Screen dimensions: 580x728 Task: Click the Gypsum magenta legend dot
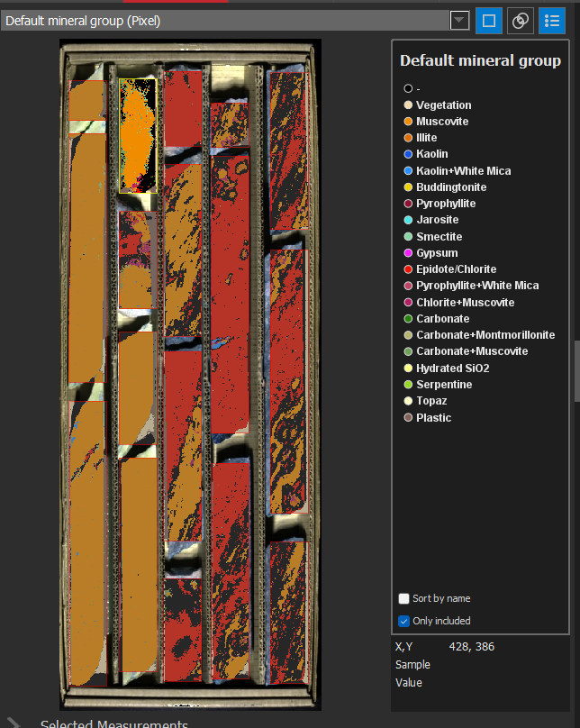(408, 253)
